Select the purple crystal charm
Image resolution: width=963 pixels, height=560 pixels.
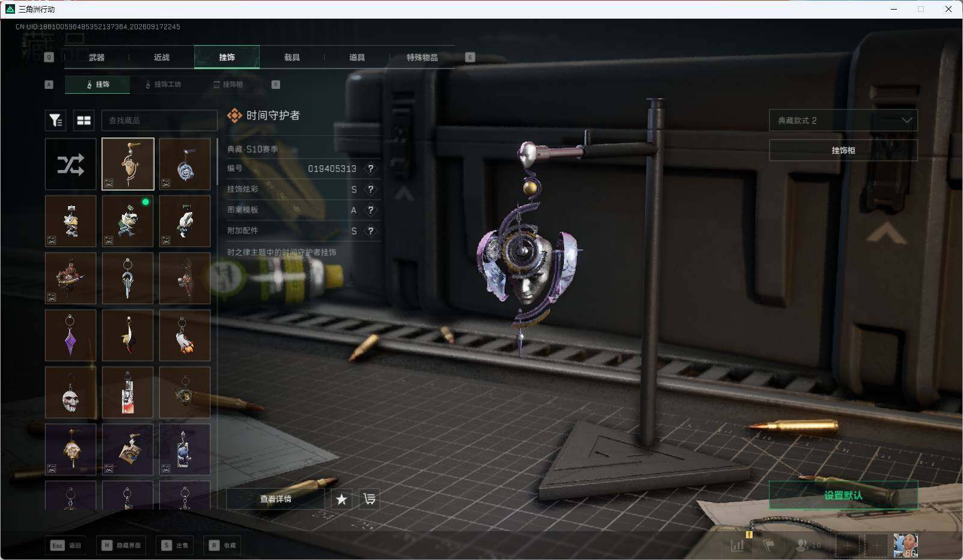pos(70,335)
